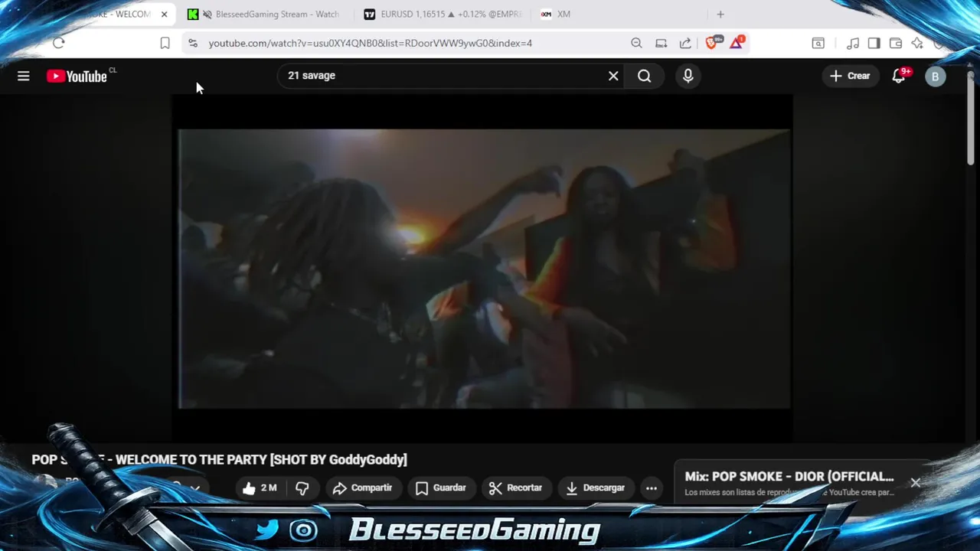Close the Mix: POP SMOKE playlist panel
Screen dimensions: 980x551
[915, 483]
